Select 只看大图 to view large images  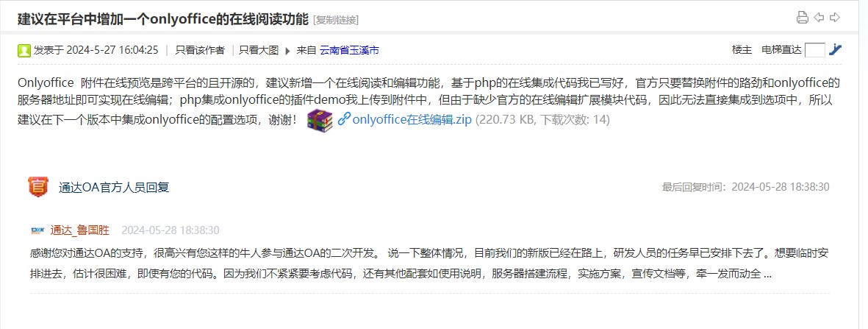pos(259,50)
